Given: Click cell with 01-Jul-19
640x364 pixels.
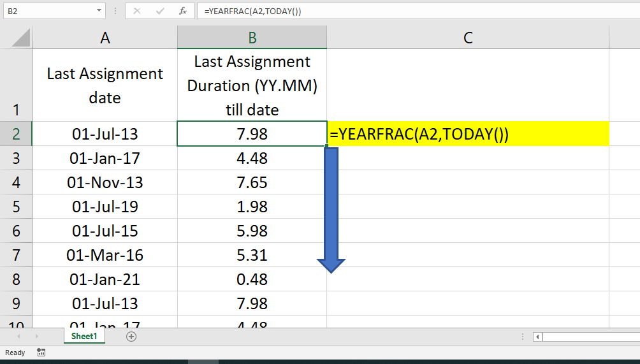Looking at the screenshot, I should pos(105,207).
